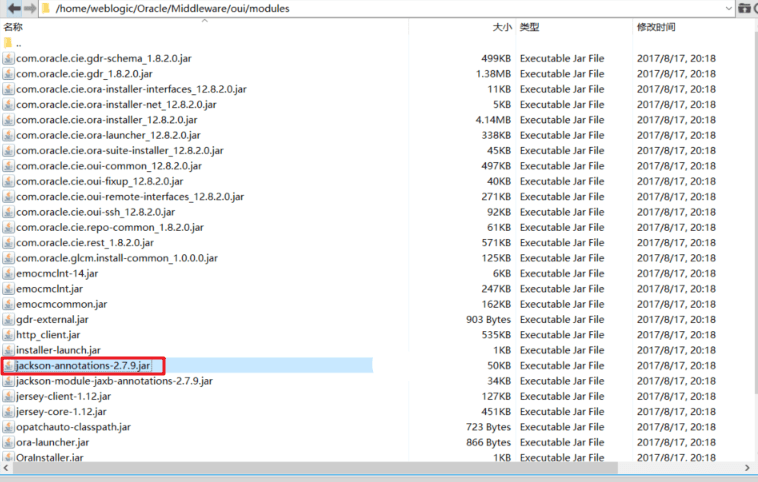Click the jar icon of gdr-external.jar

(8, 320)
